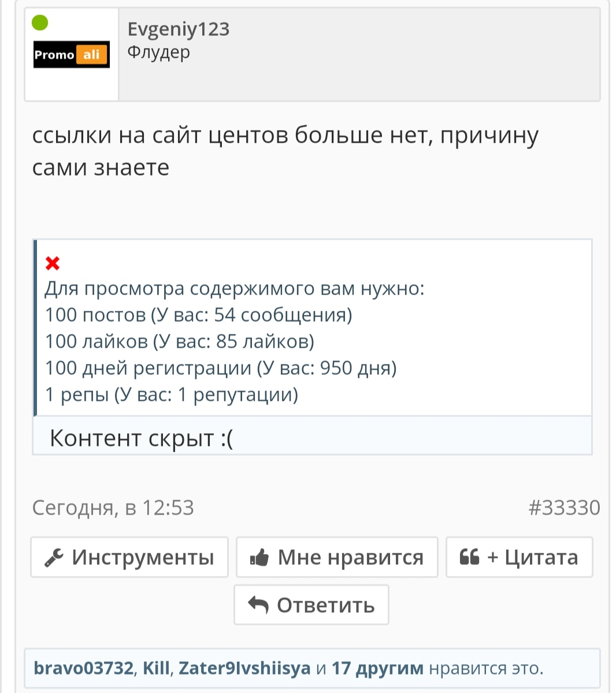Click the red X hidden content icon
The height and width of the screenshot is (693, 616).
click(x=53, y=263)
